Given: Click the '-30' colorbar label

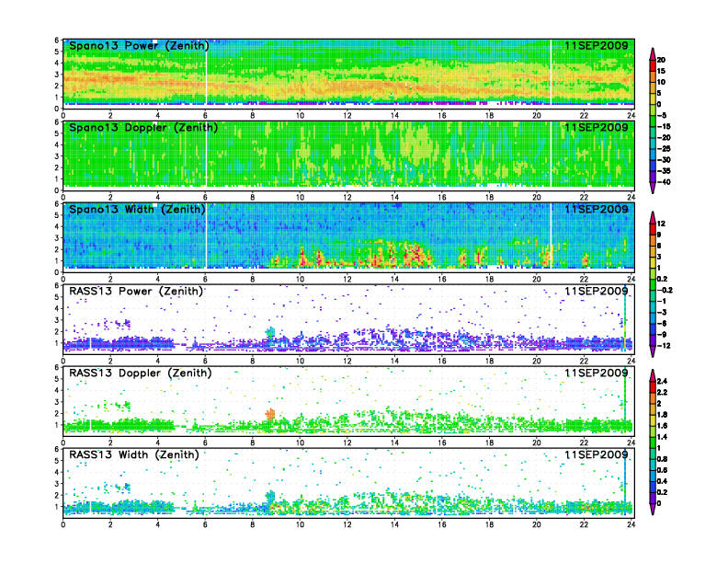Looking at the screenshot, I should click(x=664, y=160).
